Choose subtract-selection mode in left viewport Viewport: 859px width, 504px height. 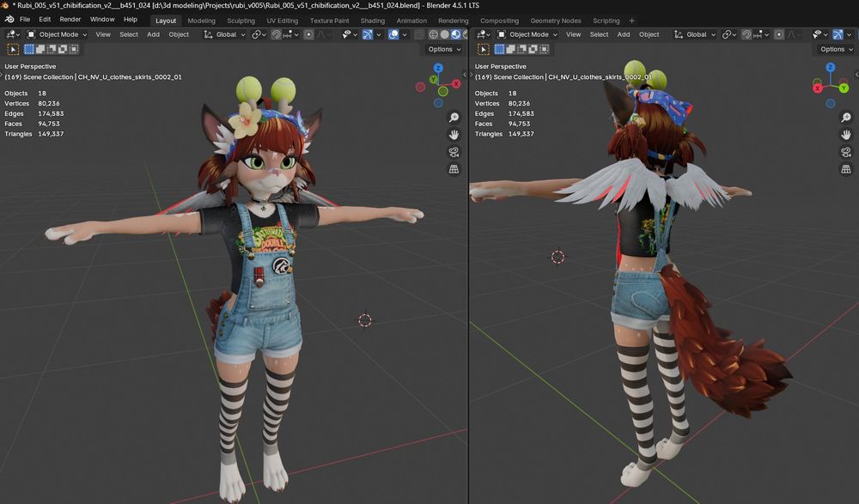click(52, 49)
